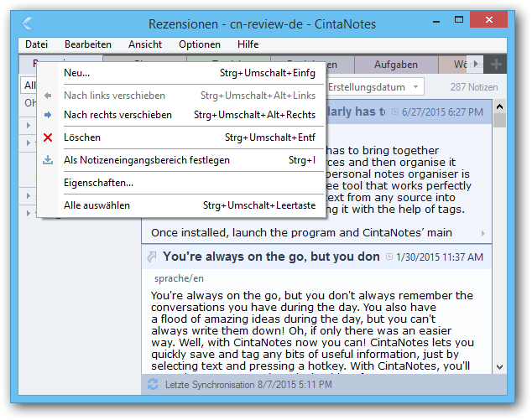Screen dimensions: 532x420
Task: Choose Alle auswählen entry
Action: pos(181,205)
